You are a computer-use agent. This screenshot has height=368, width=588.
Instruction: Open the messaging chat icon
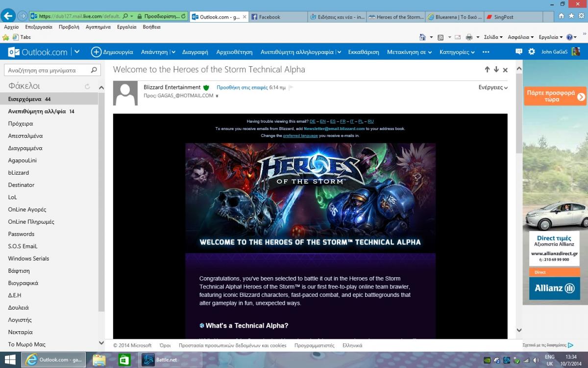[519, 52]
